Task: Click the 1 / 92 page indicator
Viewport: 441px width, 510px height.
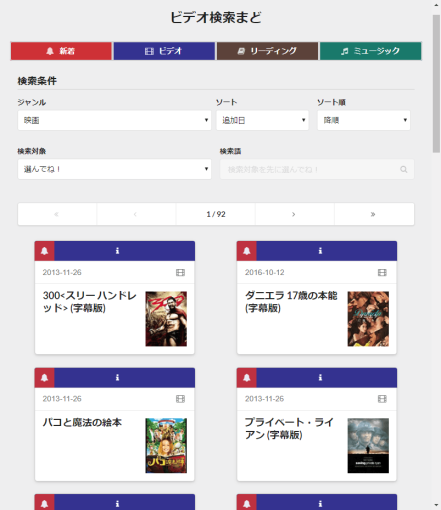Action: coord(216,214)
